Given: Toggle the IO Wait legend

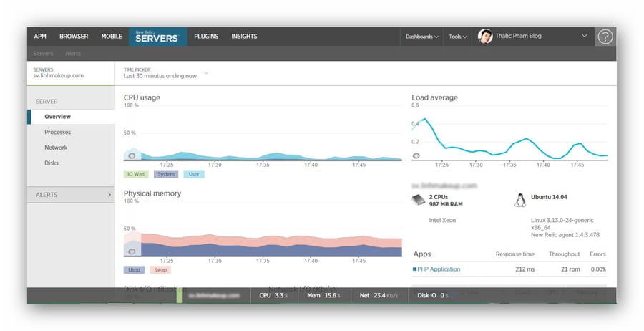Looking at the screenshot, I should point(136,174).
